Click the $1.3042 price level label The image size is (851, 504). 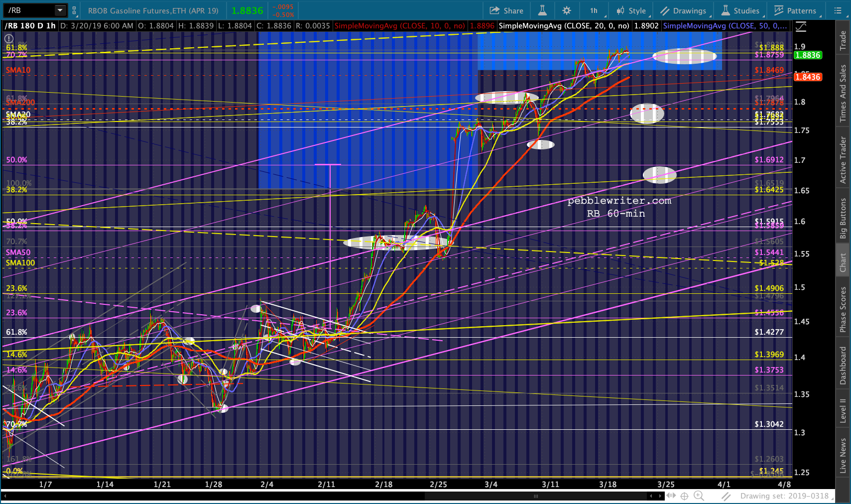pyautogui.click(x=769, y=424)
